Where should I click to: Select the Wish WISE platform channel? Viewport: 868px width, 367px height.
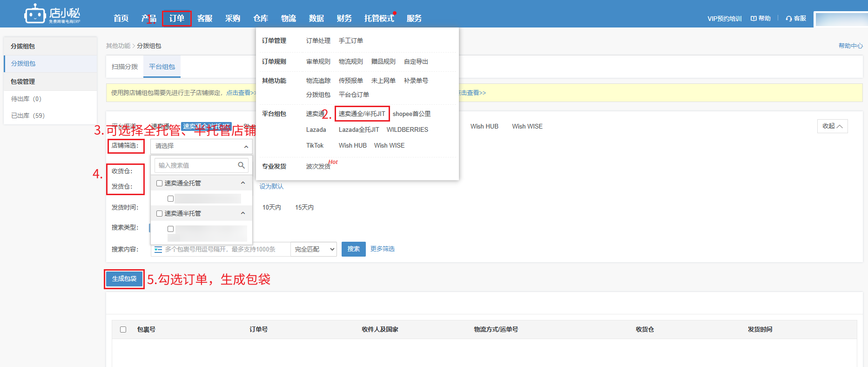pos(527,127)
